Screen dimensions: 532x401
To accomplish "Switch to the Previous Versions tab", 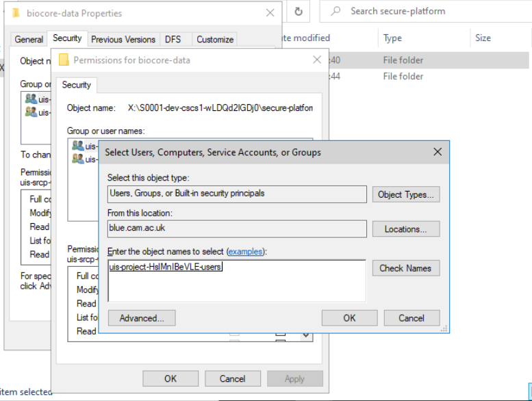I will (x=123, y=39).
